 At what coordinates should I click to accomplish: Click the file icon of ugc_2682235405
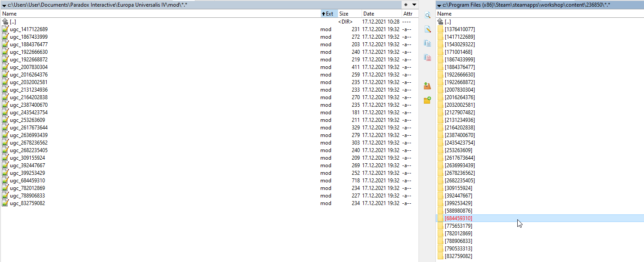point(5,150)
